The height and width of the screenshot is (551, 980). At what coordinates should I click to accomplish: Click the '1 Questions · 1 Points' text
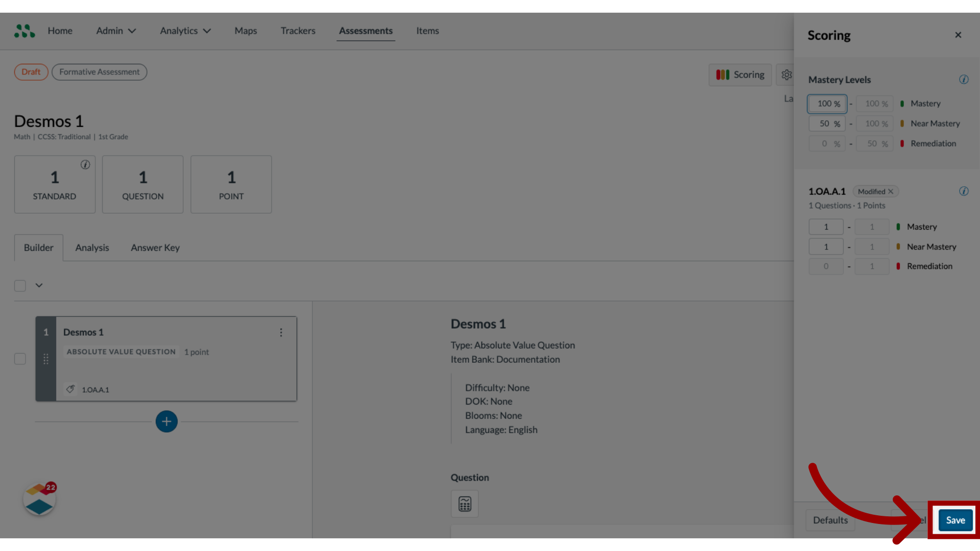pos(847,206)
